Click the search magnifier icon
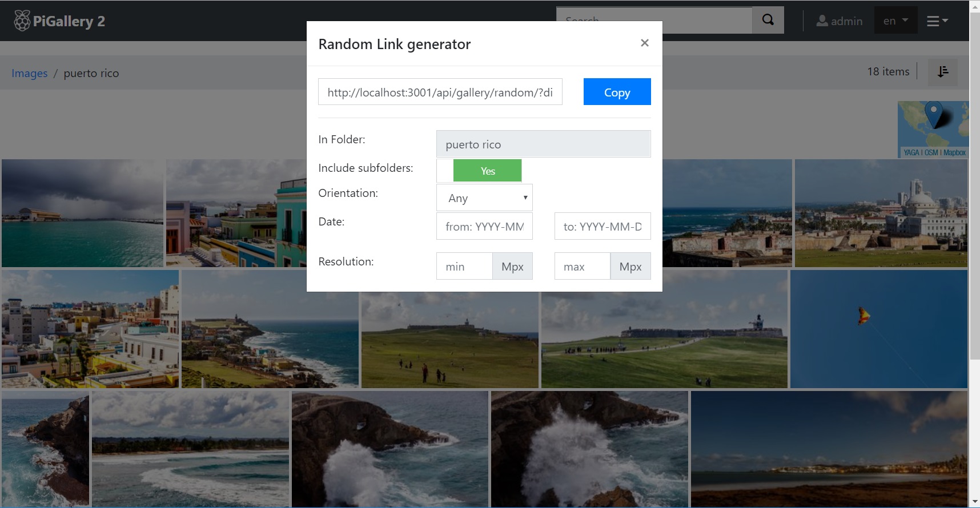 click(x=768, y=21)
